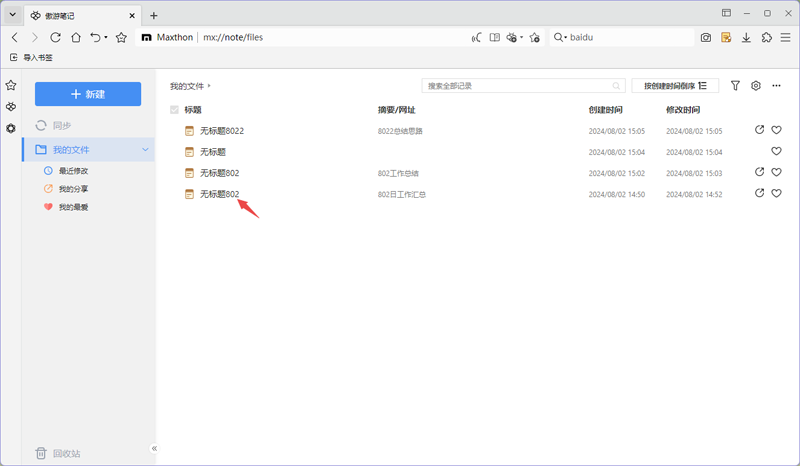800x466 pixels.
Task: Click the star-plus add favorite icon
Action: pos(535,37)
